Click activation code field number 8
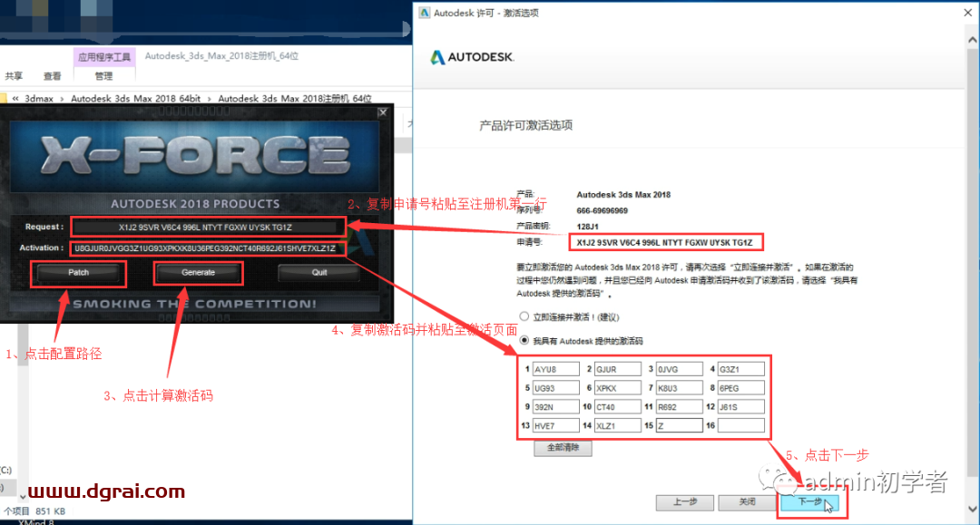The image size is (980, 525). (x=741, y=388)
